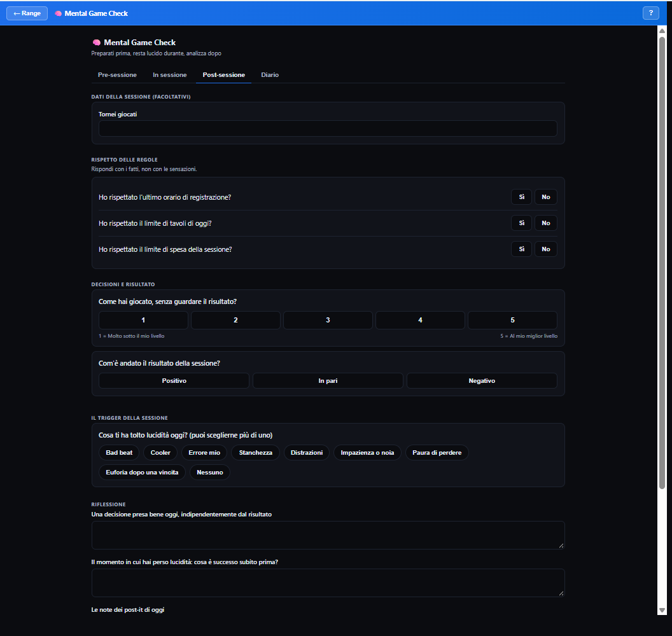The height and width of the screenshot is (636, 672).
Task: Answer Sì for ultimo orario di registrazione
Action: pos(522,197)
